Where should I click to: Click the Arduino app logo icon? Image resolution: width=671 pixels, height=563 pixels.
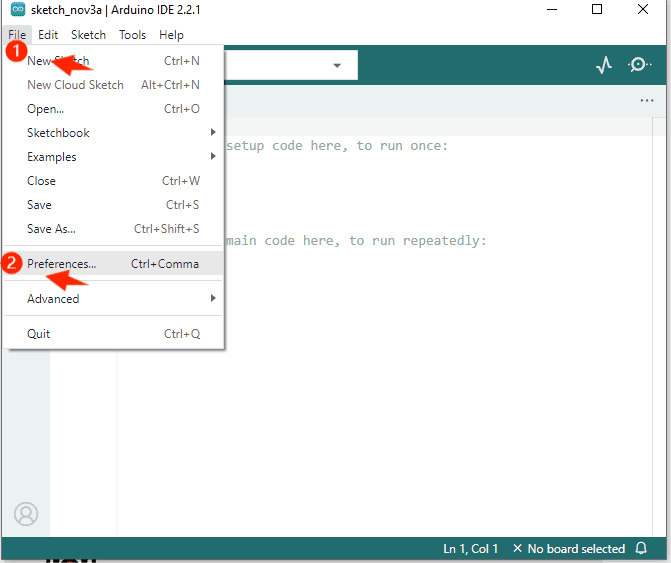tap(18, 9)
